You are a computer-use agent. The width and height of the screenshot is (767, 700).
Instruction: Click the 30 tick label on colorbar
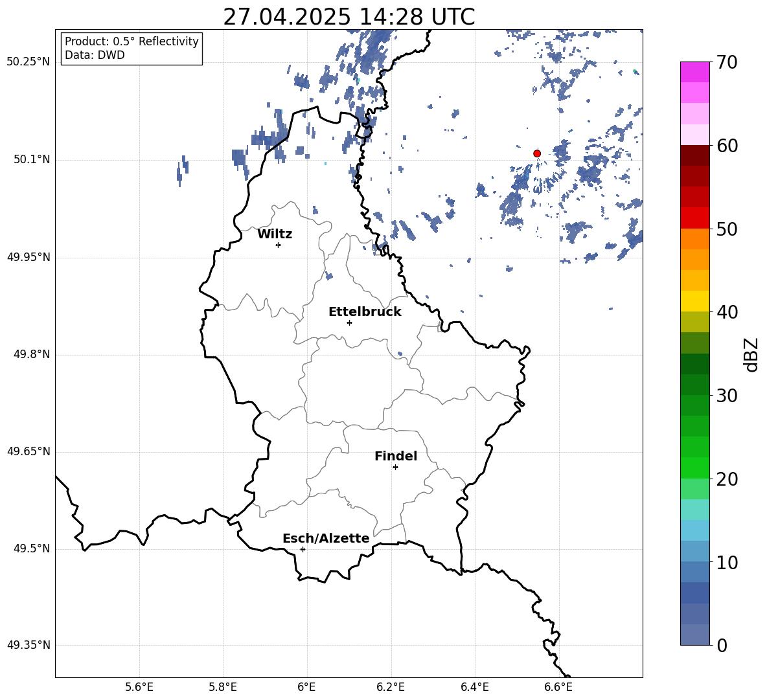727,396
